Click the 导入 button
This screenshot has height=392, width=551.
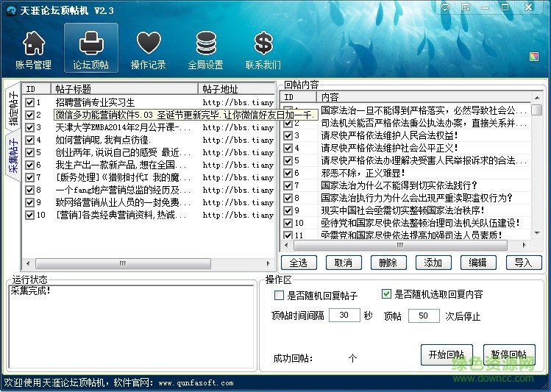(x=524, y=263)
